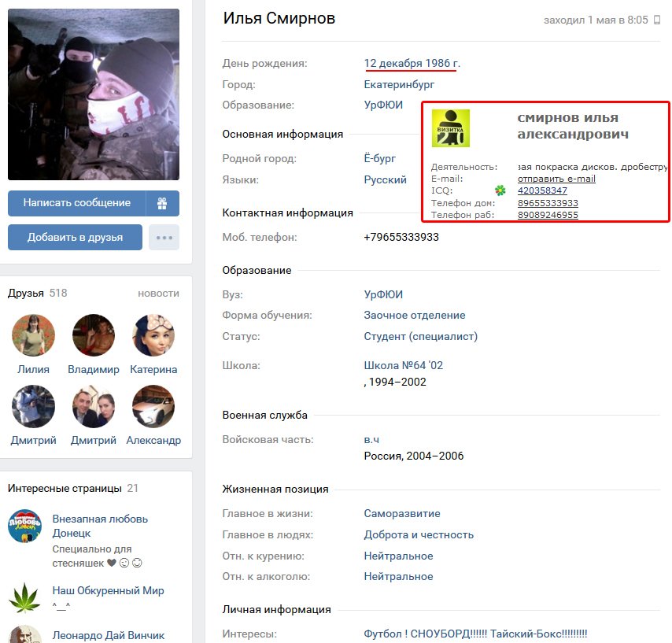The height and width of the screenshot is (643, 672).
Task: Click Доброта и честность link
Action: [419, 535]
